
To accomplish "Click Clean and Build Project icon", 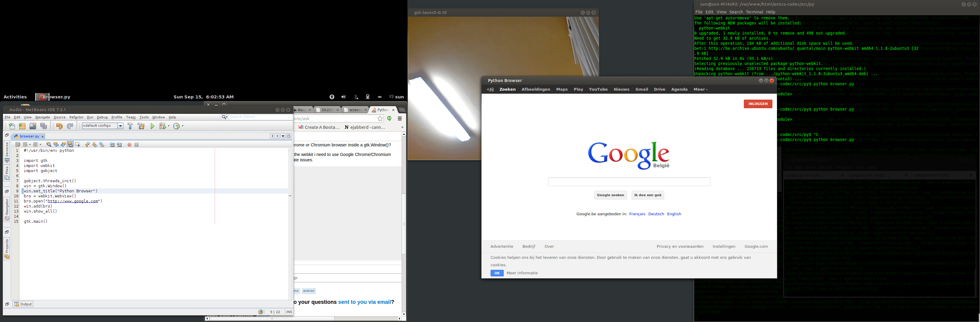I will (141, 126).
